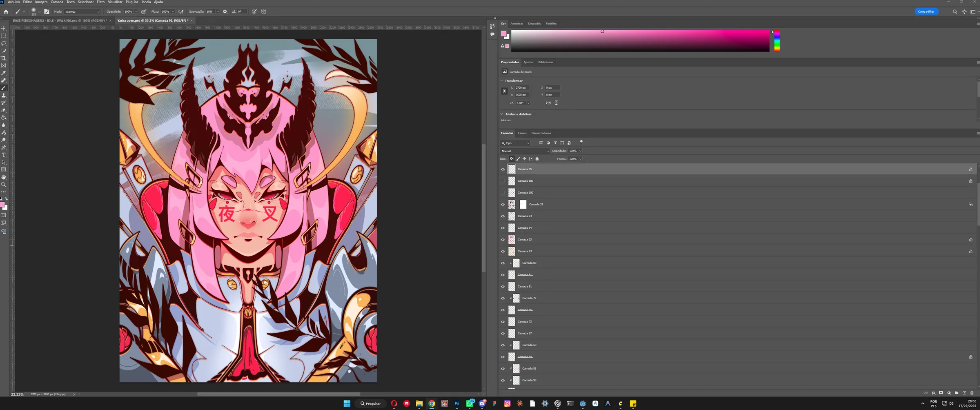Click the Home icon in options bar
The image size is (980, 410).
coord(6,12)
